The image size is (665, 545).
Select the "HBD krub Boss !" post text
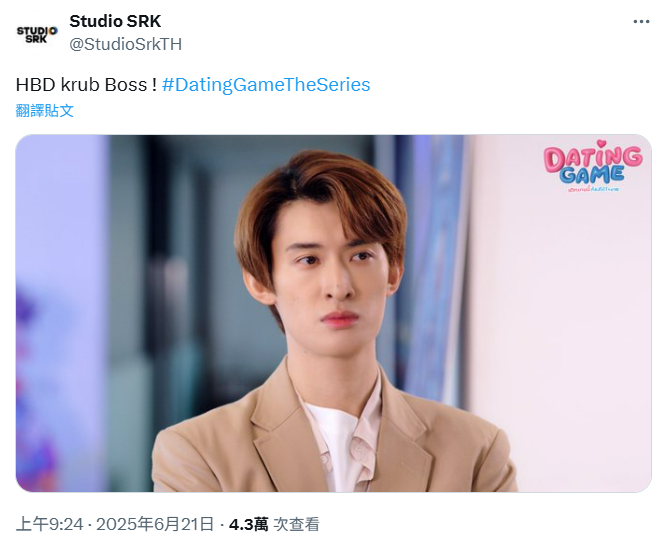pyautogui.click(x=87, y=84)
